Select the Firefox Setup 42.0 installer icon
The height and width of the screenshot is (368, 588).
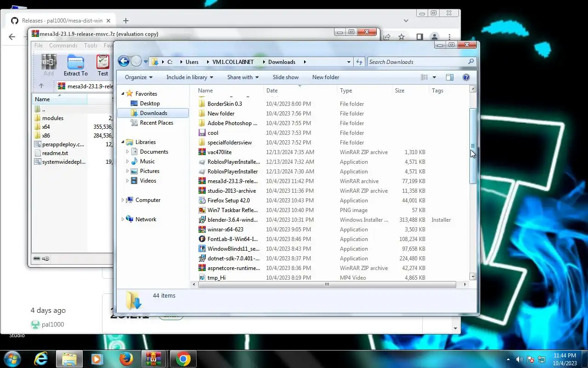pos(202,201)
